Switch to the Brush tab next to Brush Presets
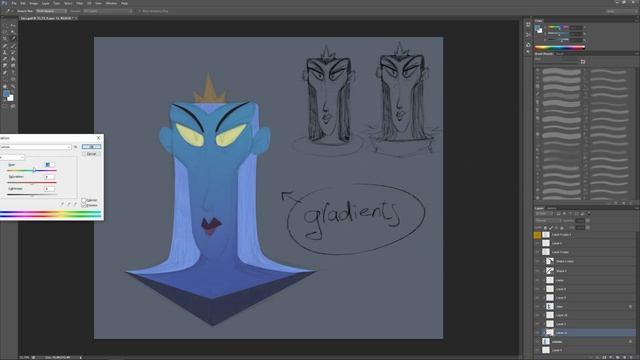This screenshot has width=640, height=360. 560,53
